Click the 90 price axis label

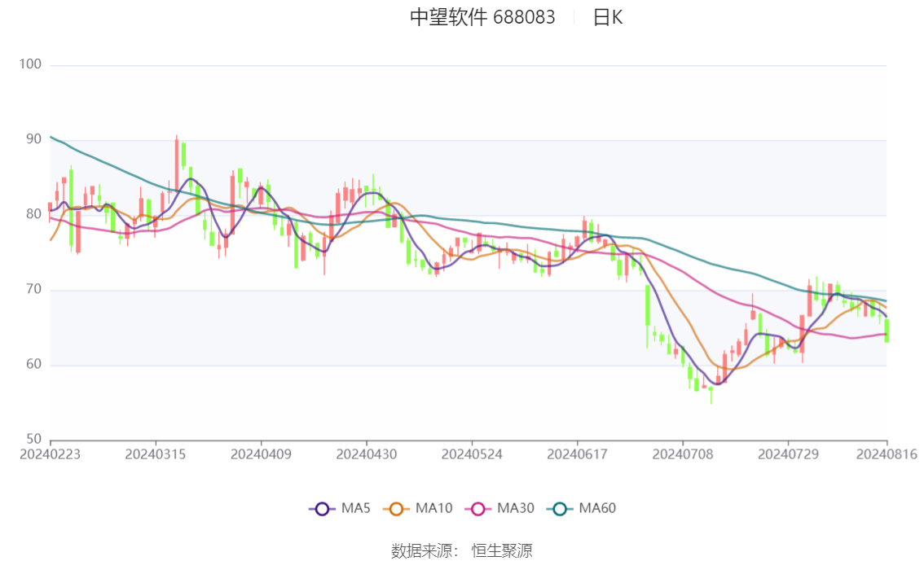(33, 139)
